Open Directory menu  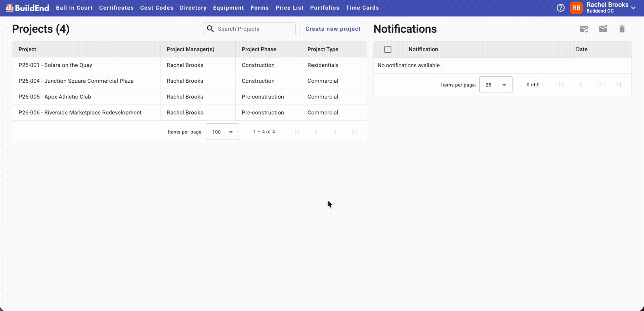[x=193, y=8]
